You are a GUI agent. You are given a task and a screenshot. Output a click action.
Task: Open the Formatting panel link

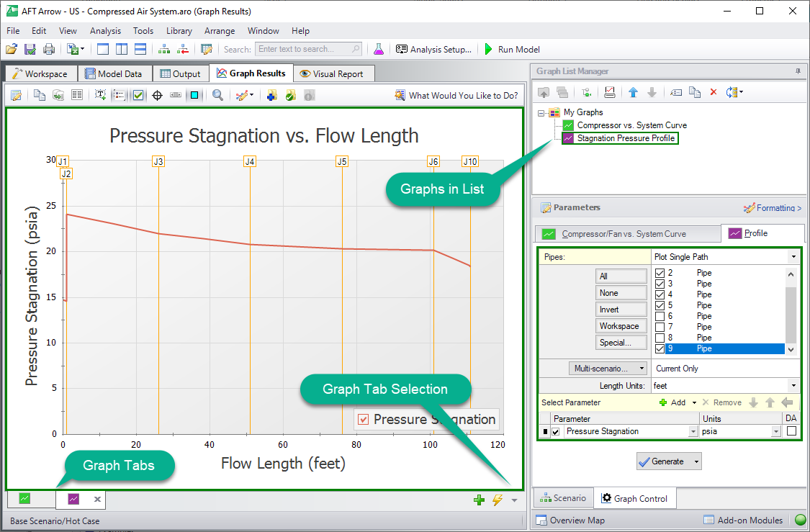pyautogui.click(x=773, y=207)
